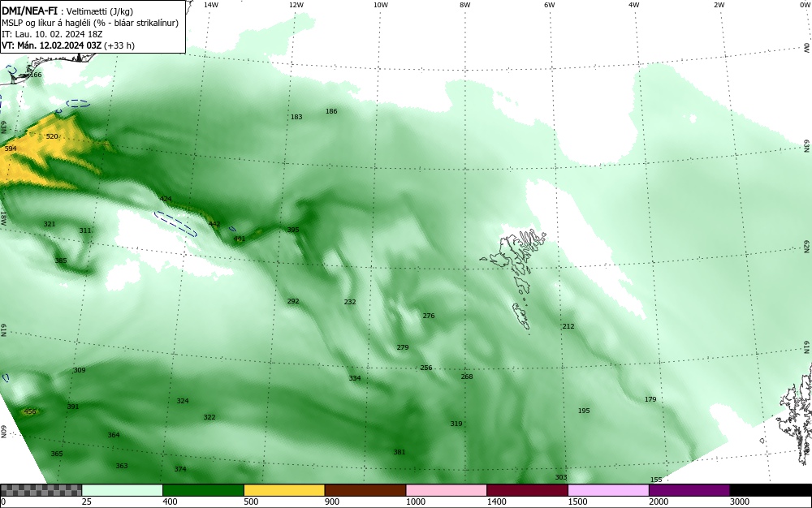Click the legend scale value 400
Screen dimensions: 812x508
pyautogui.click(x=170, y=502)
